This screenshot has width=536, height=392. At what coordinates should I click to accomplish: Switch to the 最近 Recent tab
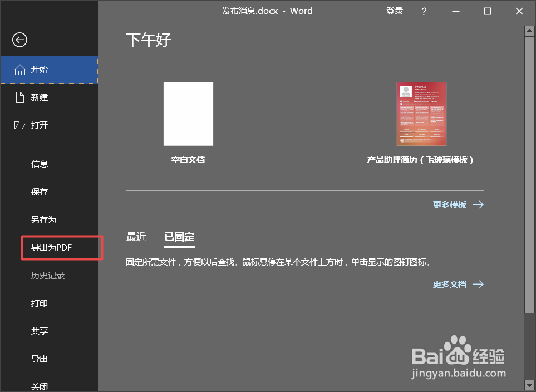click(136, 237)
